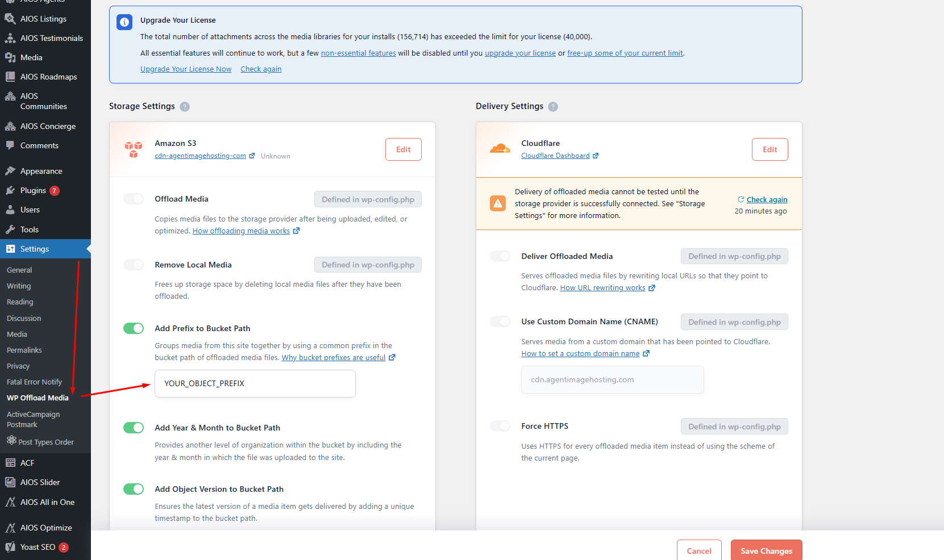The height and width of the screenshot is (560, 944).
Task: Click the Media sidebar icon
Action: pos(10,57)
